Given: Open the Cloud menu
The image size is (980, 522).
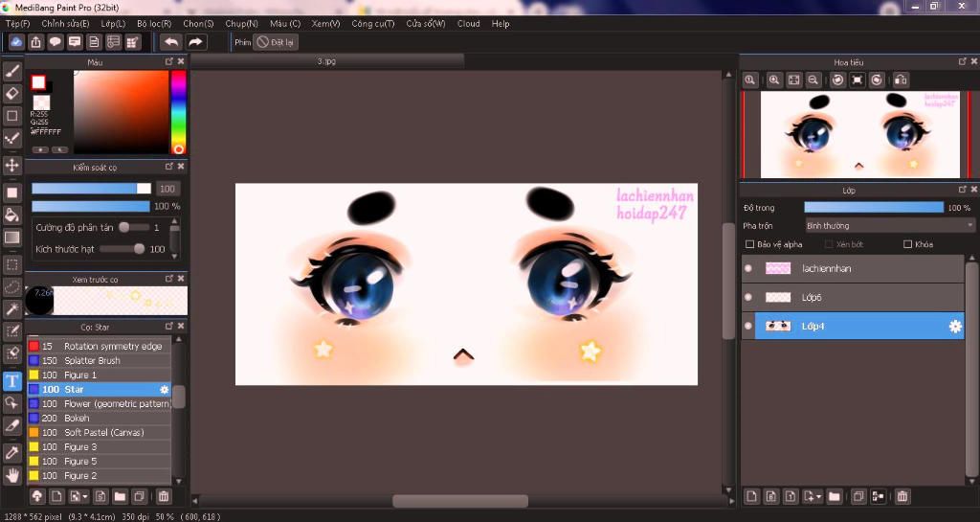Looking at the screenshot, I should (468, 24).
